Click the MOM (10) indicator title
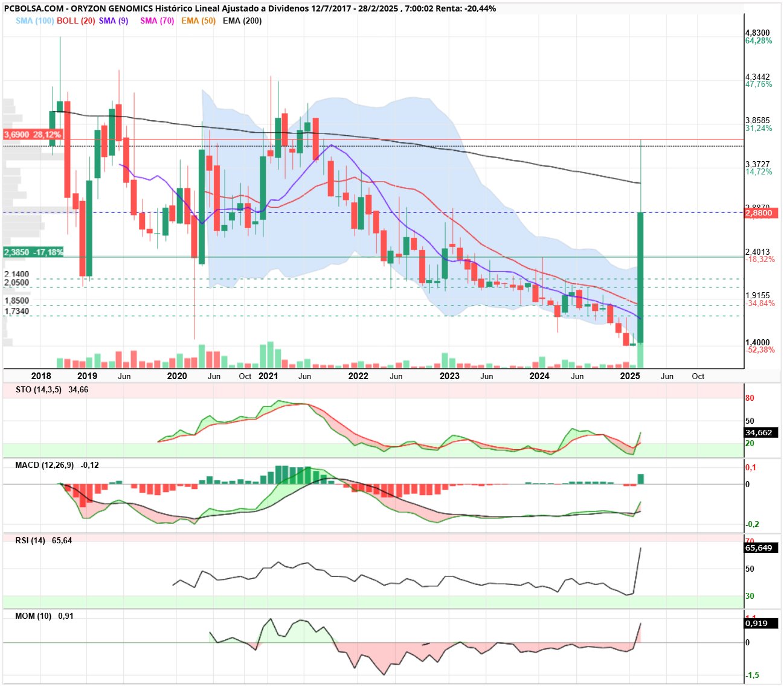Viewport: 784px width, 687px height. [33, 616]
